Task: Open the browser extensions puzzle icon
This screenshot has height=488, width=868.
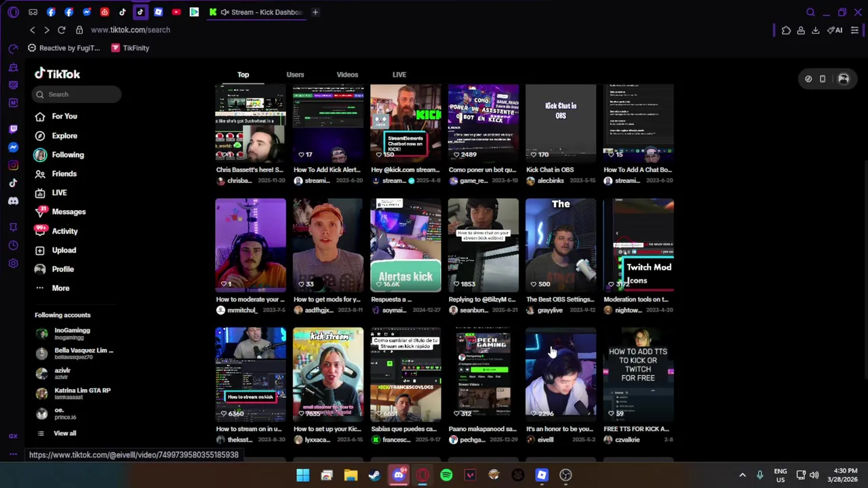Action: click(786, 30)
